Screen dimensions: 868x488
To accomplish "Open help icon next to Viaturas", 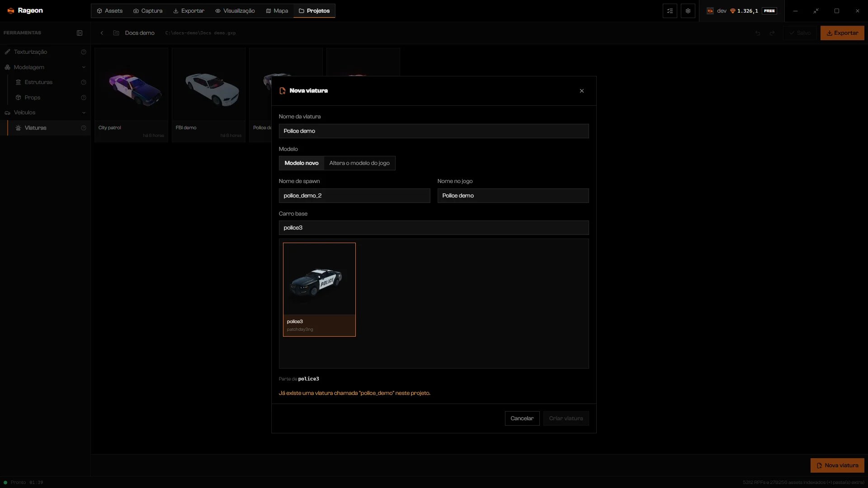I will click(84, 128).
